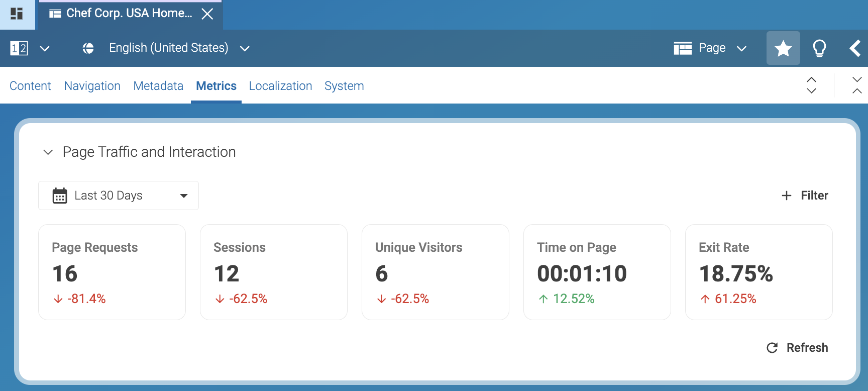This screenshot has height=391, width=868.
Task: Expand the version comparison dropdown arrow
Action: tap(45, 48)
